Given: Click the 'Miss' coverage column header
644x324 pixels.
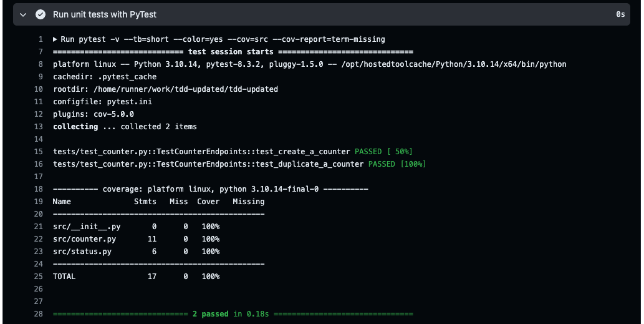Looking at the screenshot, I should point(179,202).
